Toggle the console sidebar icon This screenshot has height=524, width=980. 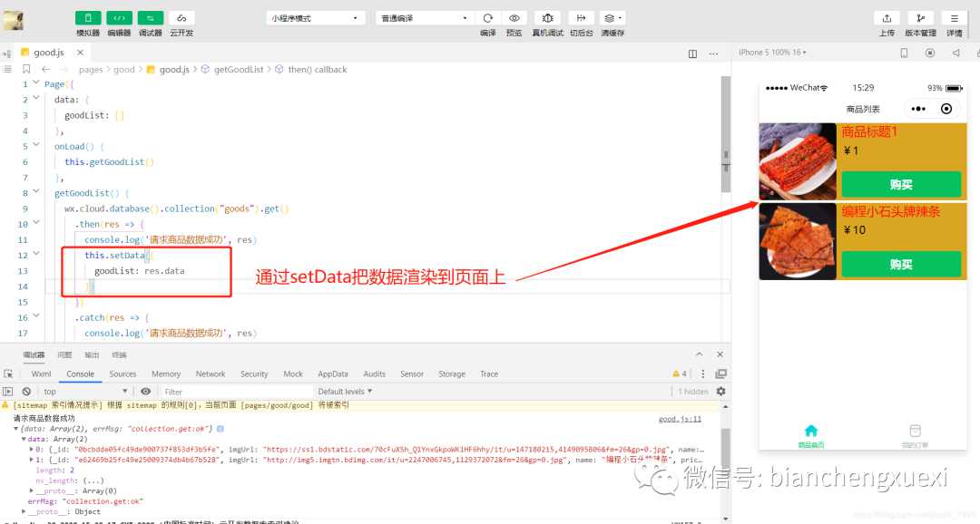point(7,392)
